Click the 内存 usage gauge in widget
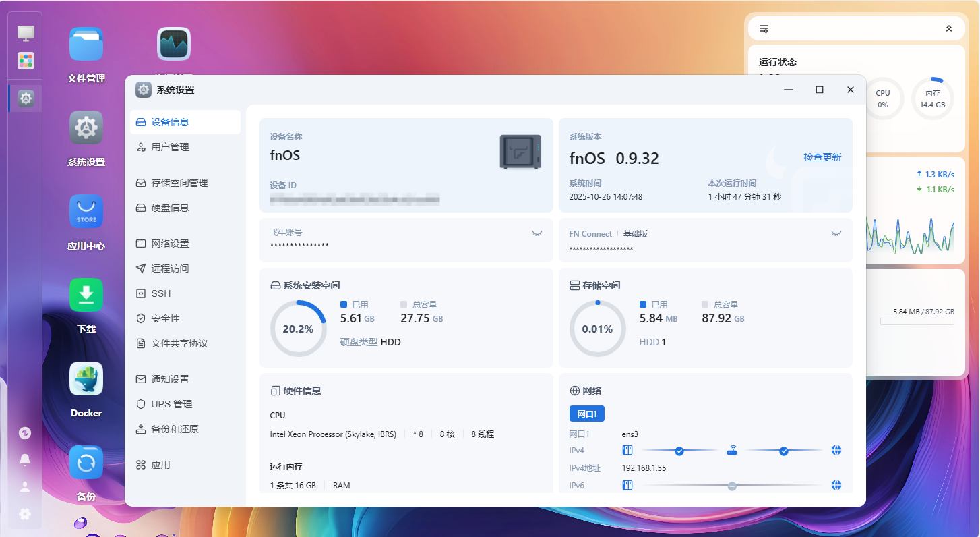 point(932,98)
